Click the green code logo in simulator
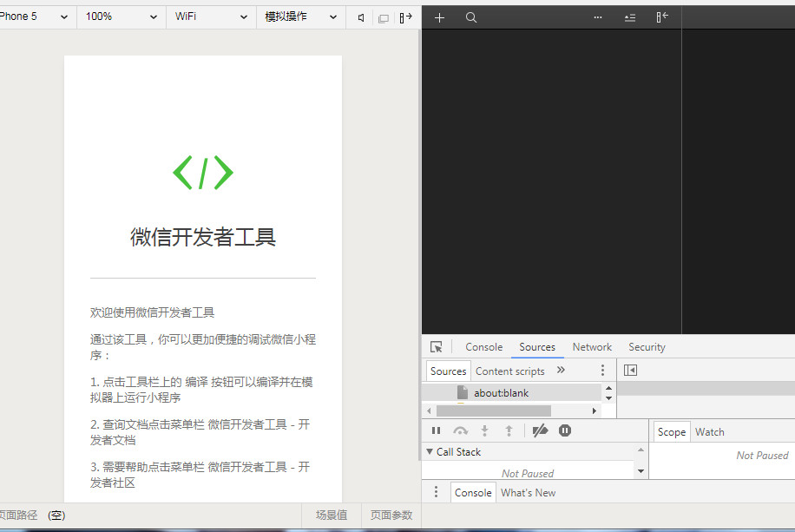795x532 pixels. [203, 173]
